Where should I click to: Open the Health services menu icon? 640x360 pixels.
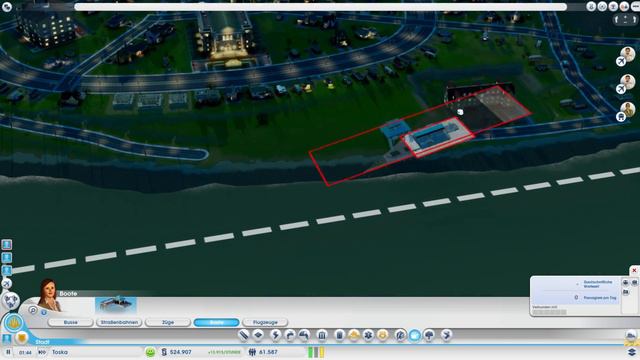click(368, 336)
